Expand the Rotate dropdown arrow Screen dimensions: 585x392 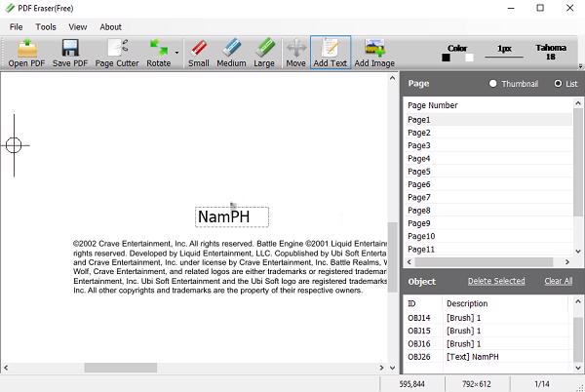point(175,64)
